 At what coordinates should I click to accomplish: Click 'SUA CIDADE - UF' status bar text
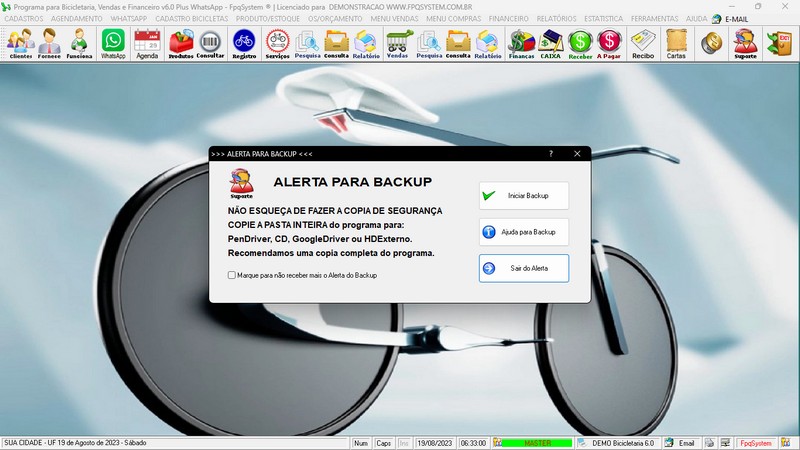pyautogui.click(x=75, y=443)
